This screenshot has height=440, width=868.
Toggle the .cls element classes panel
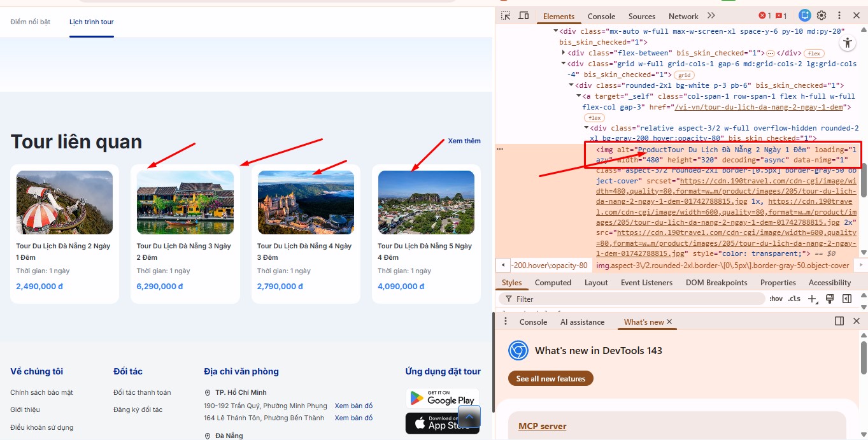(794, 299)
